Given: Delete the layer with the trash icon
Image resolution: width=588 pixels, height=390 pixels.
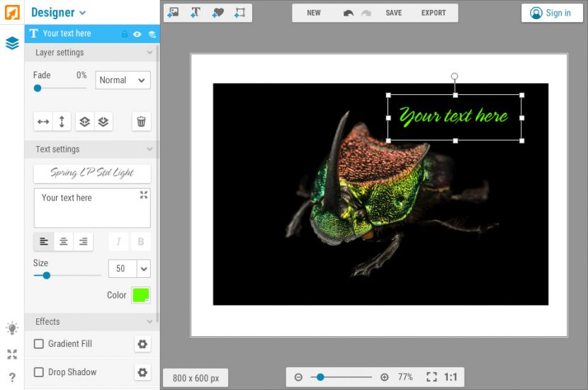Looking at the screenshot, I should coord(142,122).
